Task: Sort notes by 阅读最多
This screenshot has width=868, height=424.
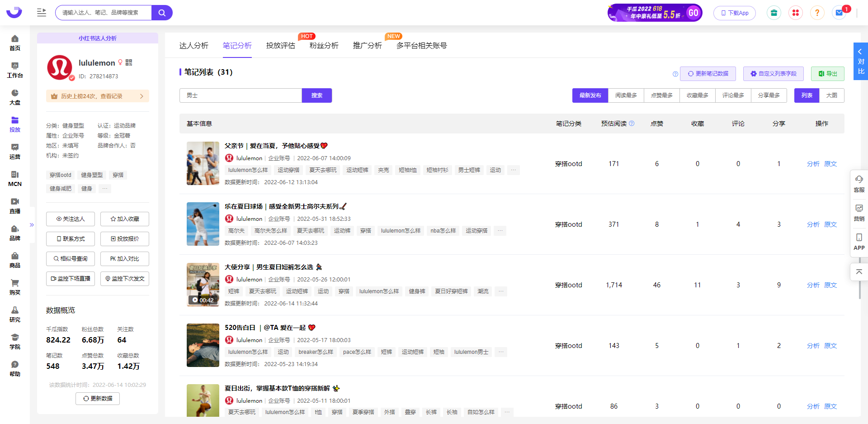Action: 626,95
